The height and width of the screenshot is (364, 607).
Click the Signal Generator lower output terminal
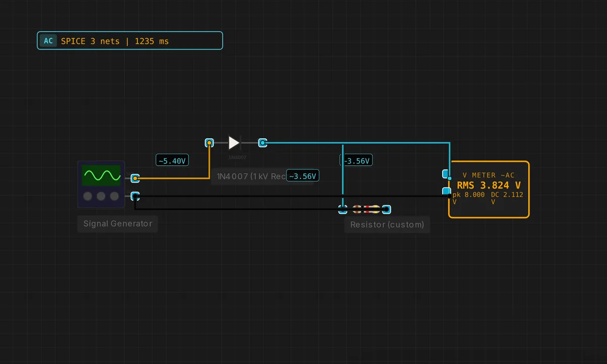135,196
